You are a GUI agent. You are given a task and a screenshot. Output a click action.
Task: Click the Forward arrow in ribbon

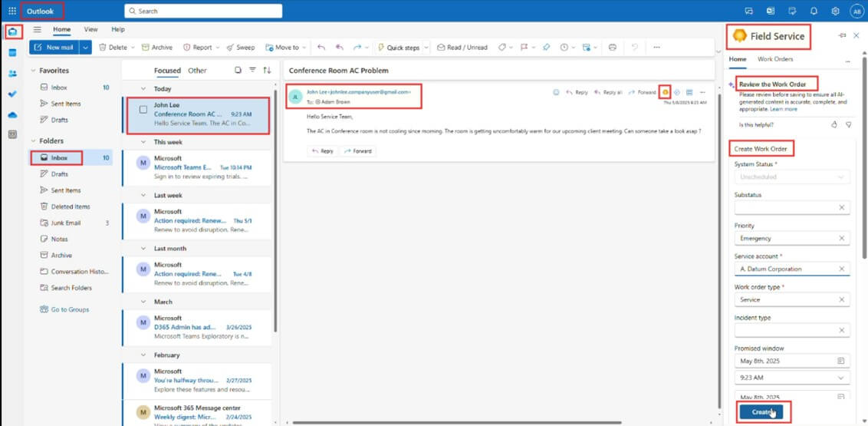tap(357, 48)
